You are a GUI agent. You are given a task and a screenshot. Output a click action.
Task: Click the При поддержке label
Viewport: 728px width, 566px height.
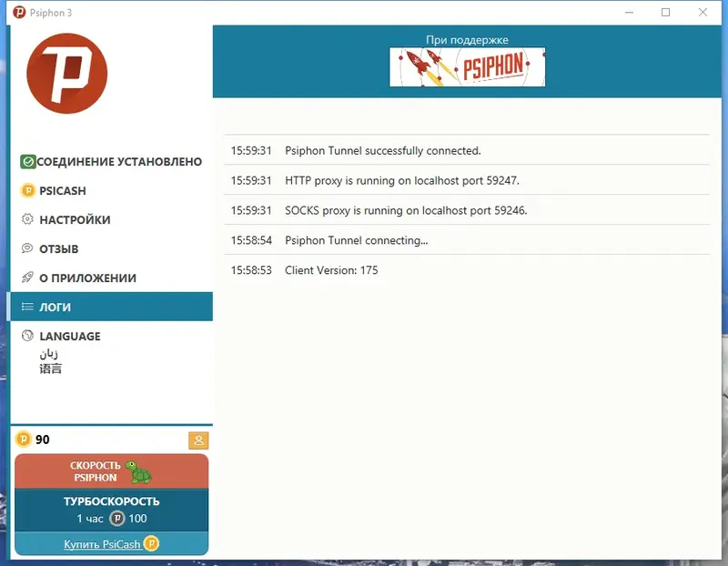click(x=467, y=40)
